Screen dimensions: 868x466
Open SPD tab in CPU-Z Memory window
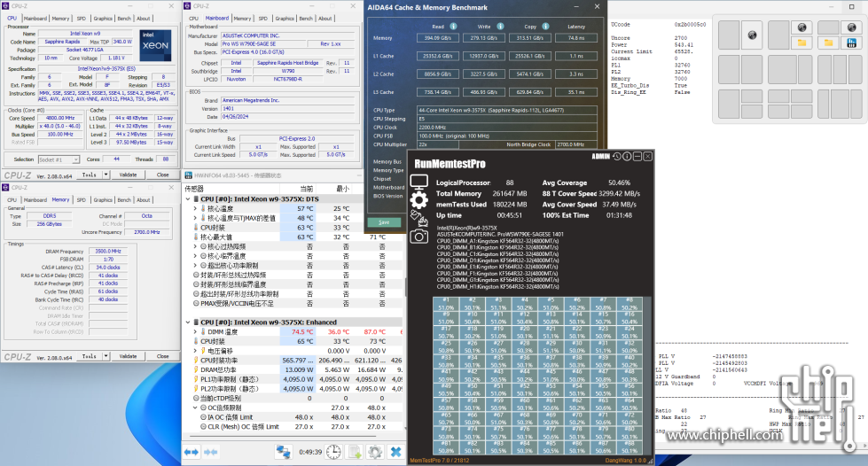tap(82, 200)
